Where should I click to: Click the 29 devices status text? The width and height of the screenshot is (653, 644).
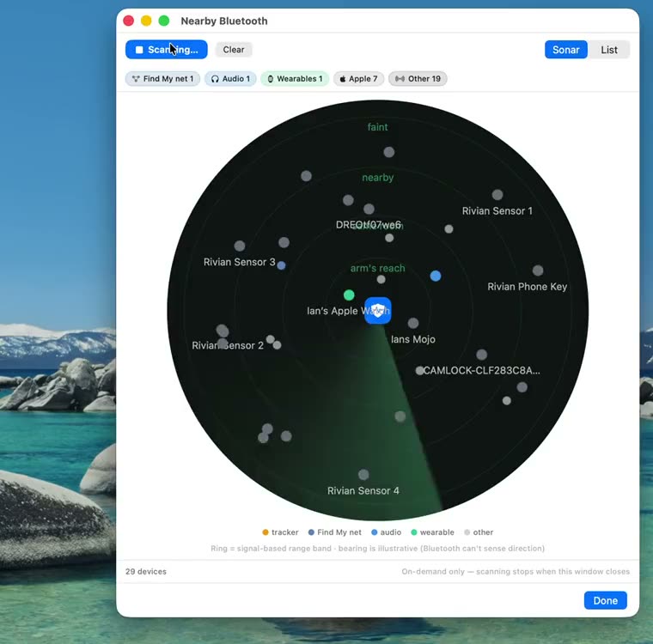click(146, 572)
